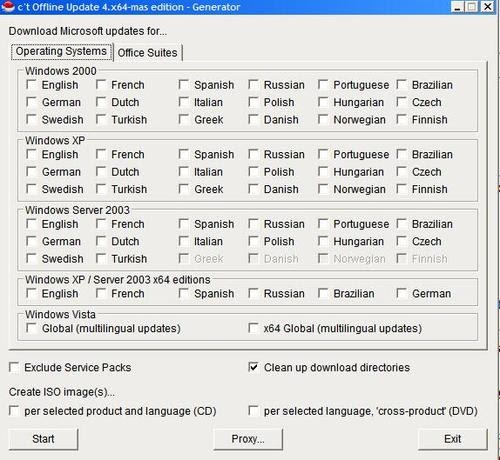
Task: Check Russian under Windows 2000
Action: coord(253,85)
